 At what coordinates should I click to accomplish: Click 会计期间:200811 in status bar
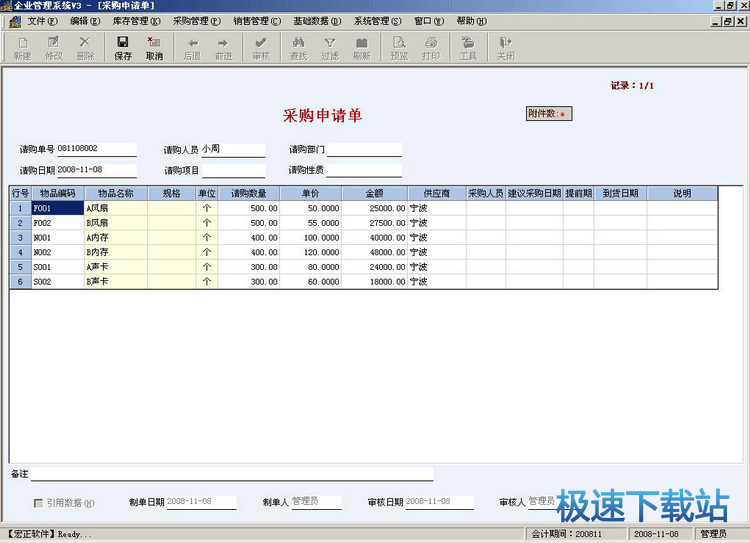[x=576, y=534]
